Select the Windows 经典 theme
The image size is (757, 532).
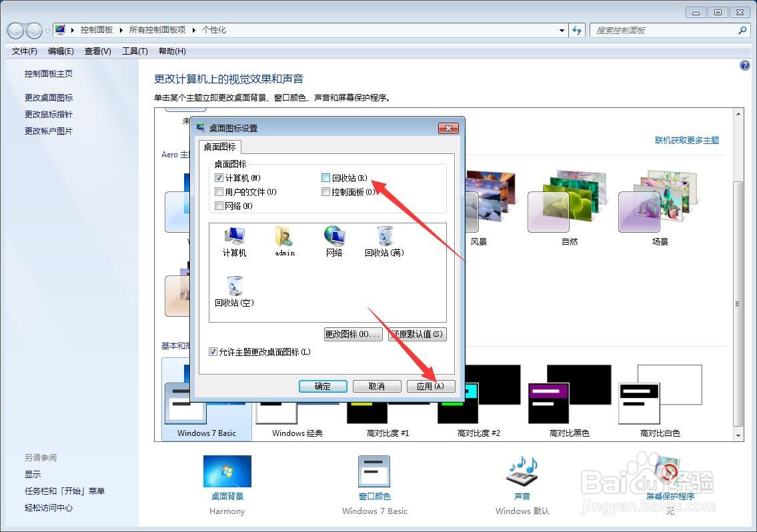pyautogui.click(x=297, y=419)
